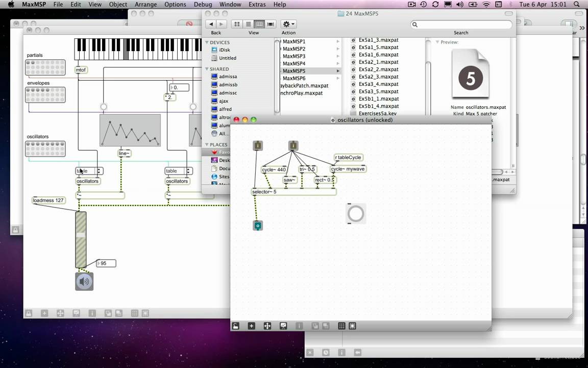Screen dimensions: 588x368
Task: Click the number box showing 0.
Action: click(179, 87)
